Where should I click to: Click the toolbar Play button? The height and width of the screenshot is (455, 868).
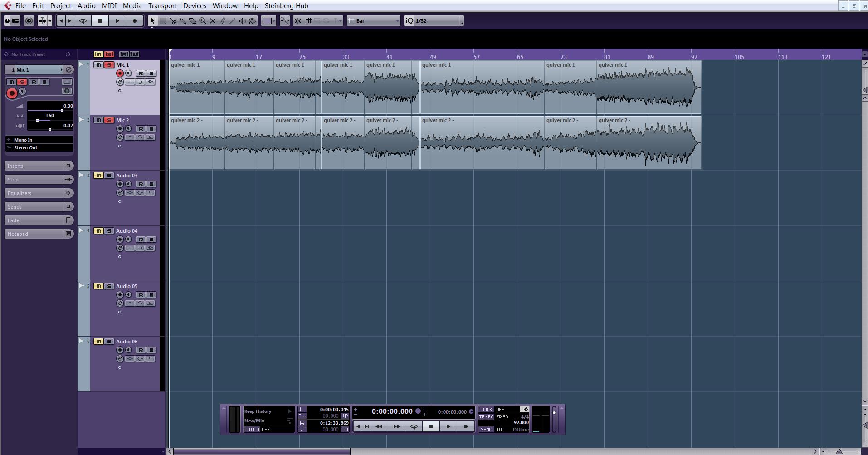tap(117, 21)
